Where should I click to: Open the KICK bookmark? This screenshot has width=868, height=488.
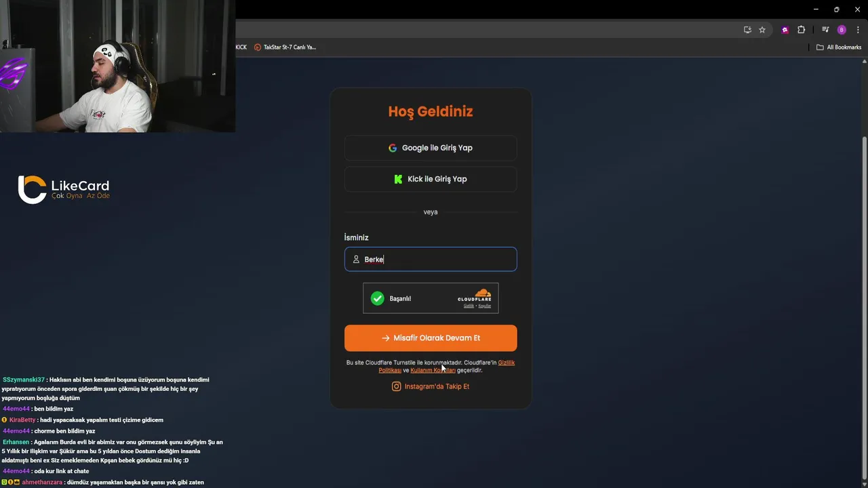coord(241,47)
